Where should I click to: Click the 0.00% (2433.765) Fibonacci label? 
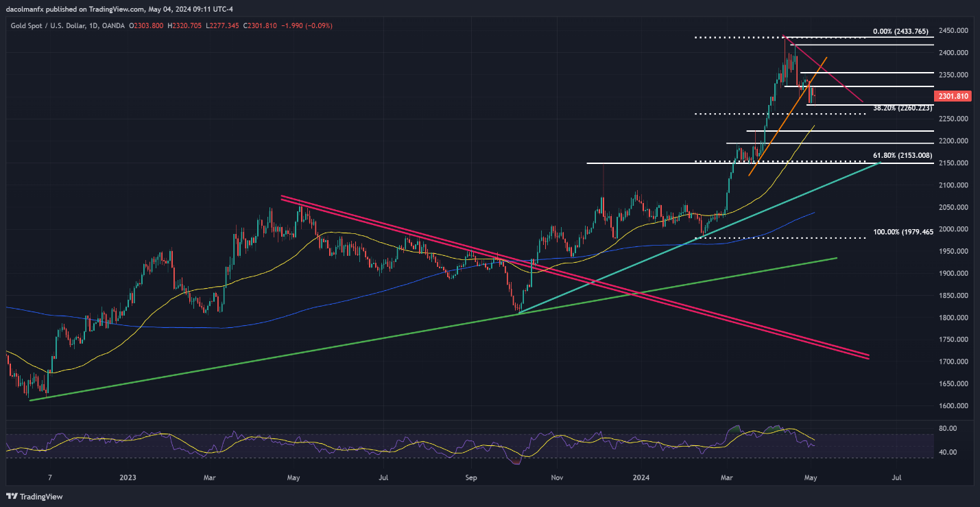point(901,31)
